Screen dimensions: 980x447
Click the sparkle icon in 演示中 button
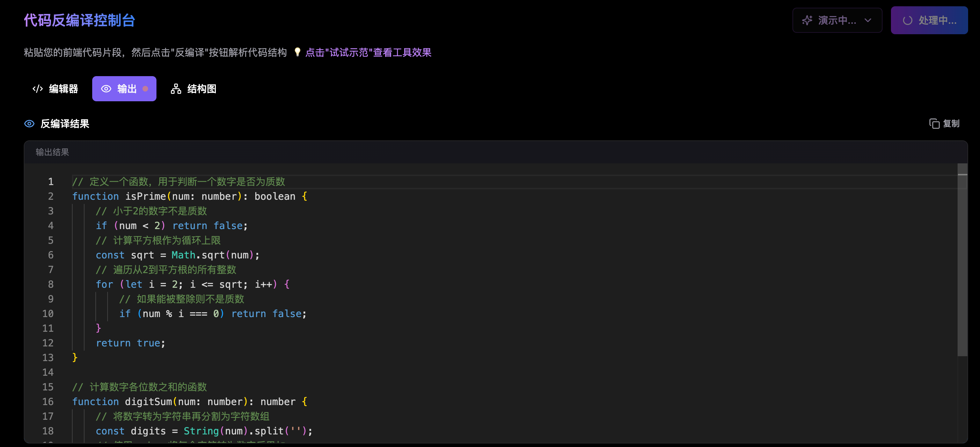[x=807, y=20]
